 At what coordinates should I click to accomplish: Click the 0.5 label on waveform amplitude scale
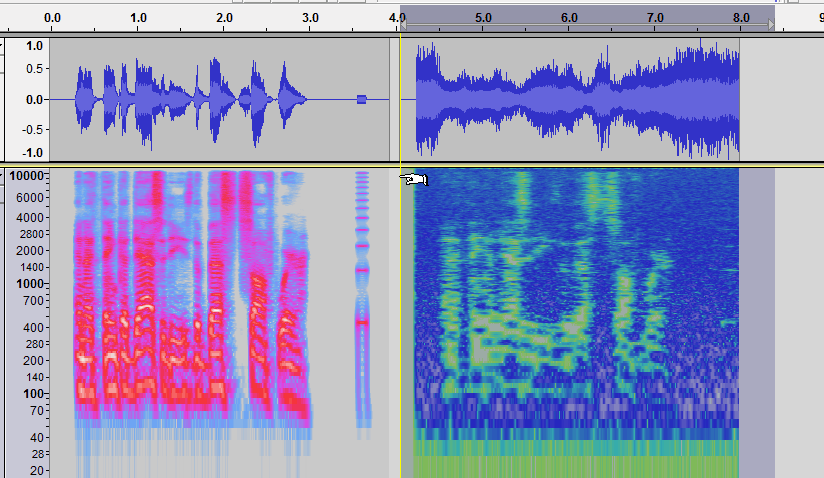[x=33, y=68]
